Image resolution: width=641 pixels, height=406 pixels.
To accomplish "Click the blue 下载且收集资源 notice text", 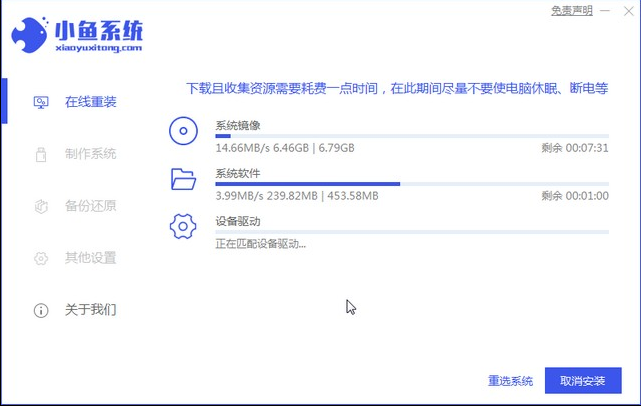I will coord(397,88).
